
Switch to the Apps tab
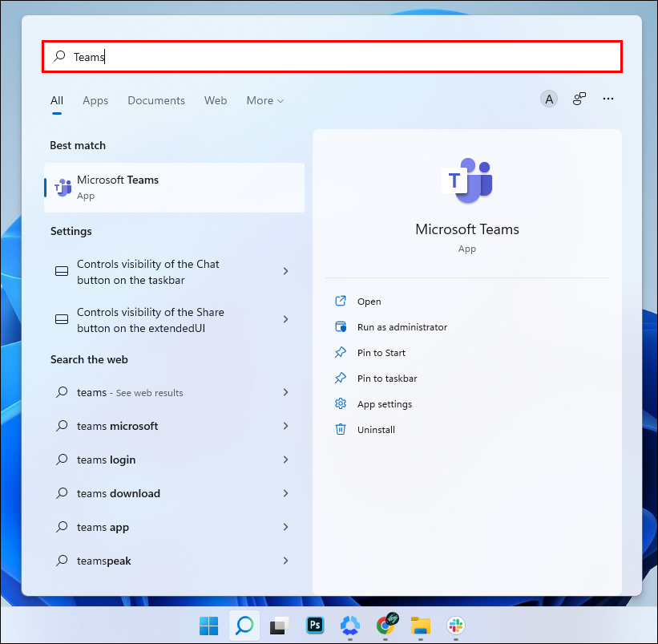[x=95, y=101]
